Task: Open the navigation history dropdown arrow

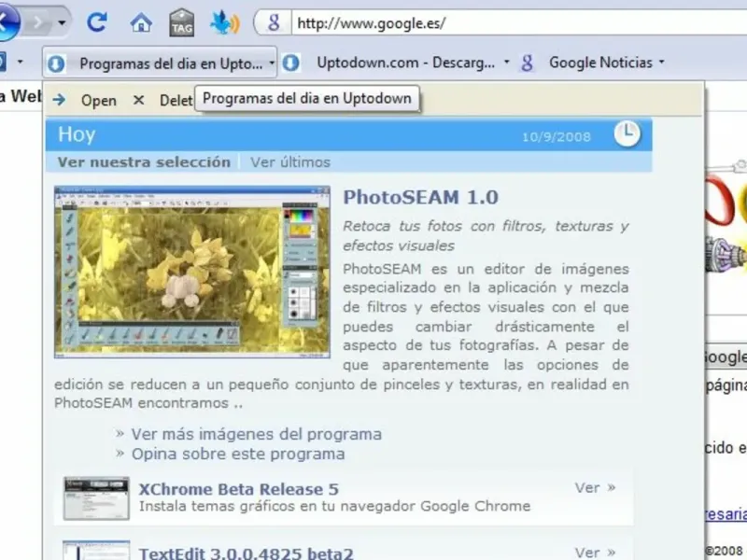Action: pyautogui.click(x=62, y=22)
